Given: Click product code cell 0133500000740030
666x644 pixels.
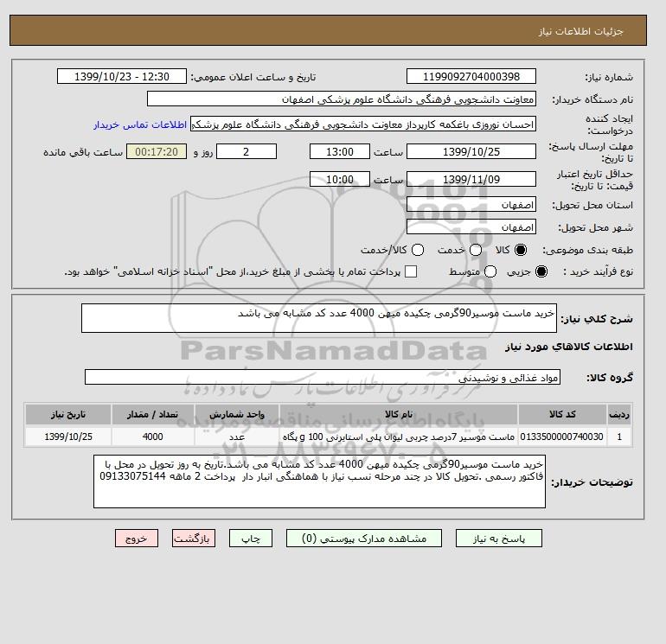Looking at the screenshot, I should point(562,437).
